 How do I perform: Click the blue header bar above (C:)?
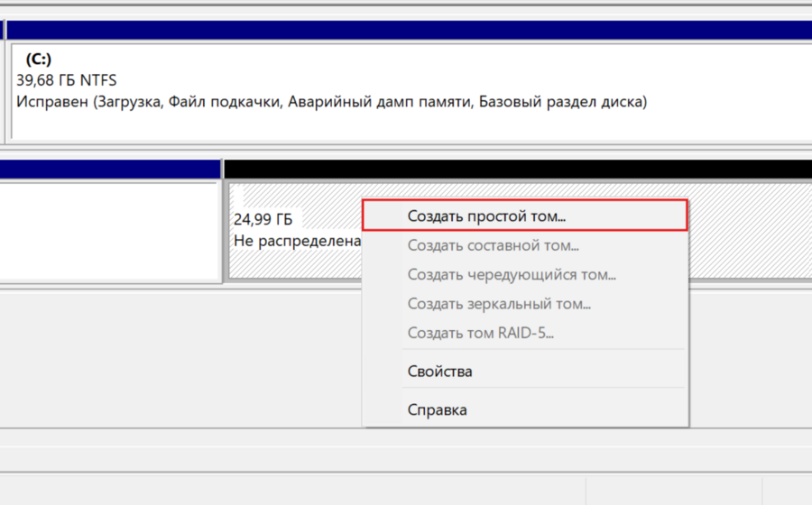click(x=406, y=30)
